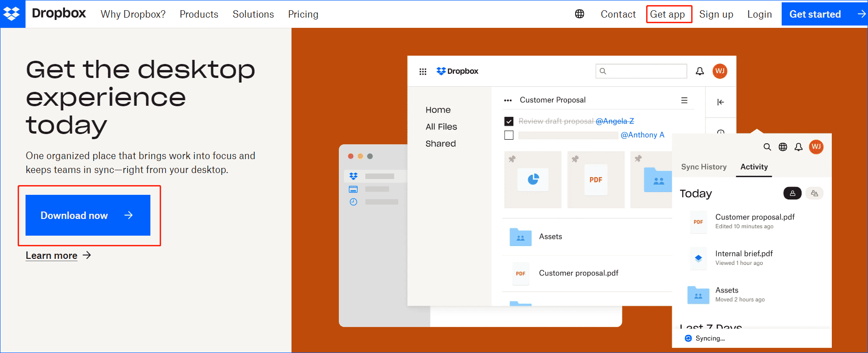Click the app grid icon in the mockup
Viewport: 868px width, 353px height.
pos(423,71)
